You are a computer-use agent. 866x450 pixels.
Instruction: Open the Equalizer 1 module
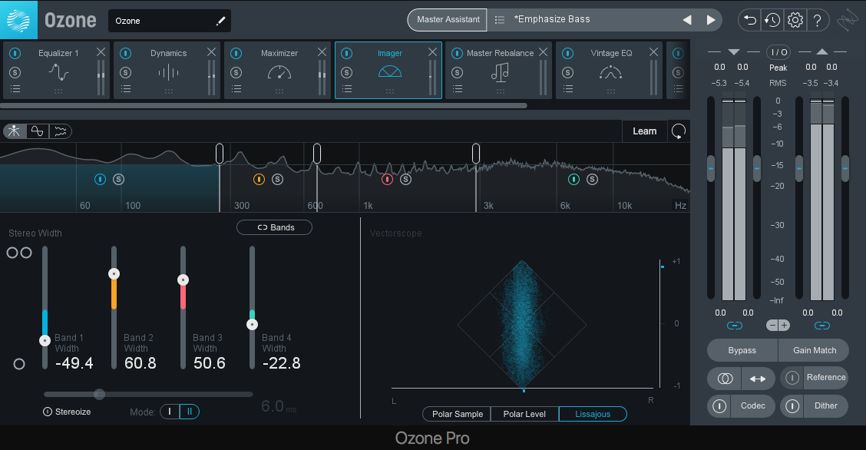58,71
